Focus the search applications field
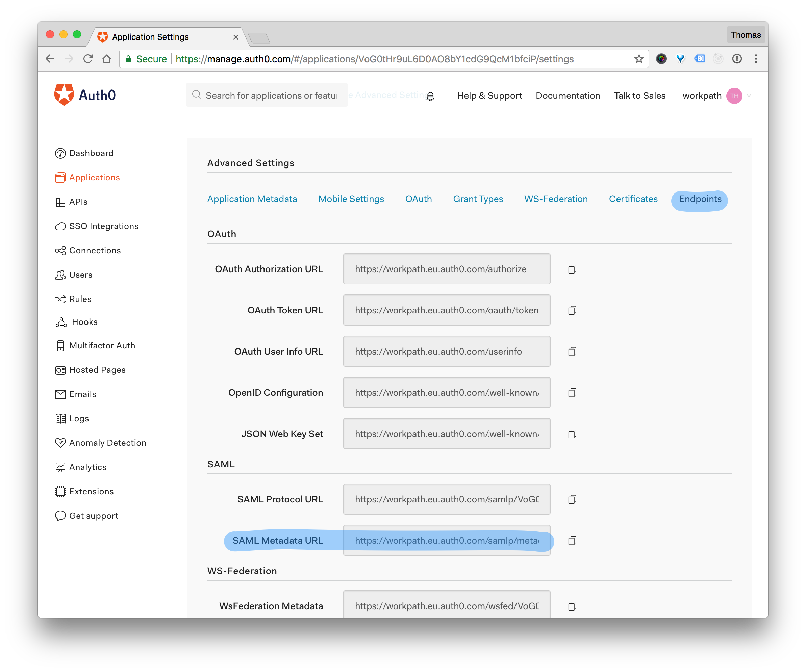Screen dimensions: 806x672 point(267,95)
